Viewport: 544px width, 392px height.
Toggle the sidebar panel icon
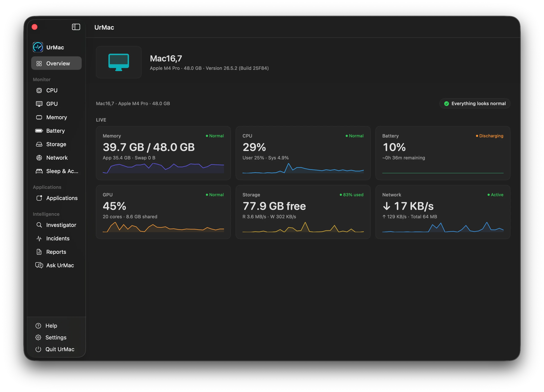(x=76, y=27)
